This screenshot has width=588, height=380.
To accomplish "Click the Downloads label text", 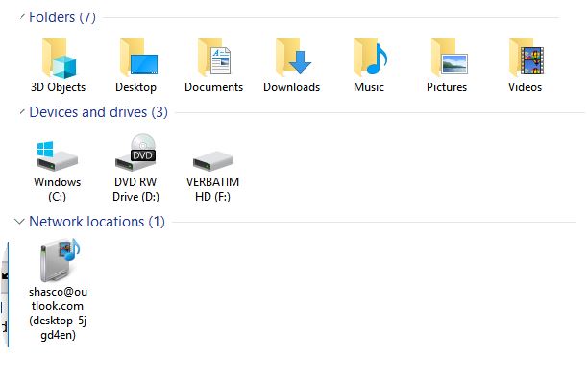I will coord(292,87).
